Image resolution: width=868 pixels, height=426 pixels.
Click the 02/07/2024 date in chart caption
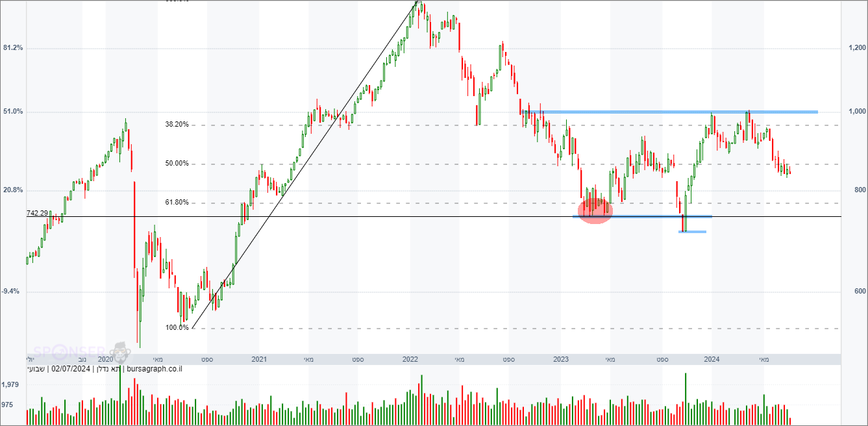tap(71, 370)
